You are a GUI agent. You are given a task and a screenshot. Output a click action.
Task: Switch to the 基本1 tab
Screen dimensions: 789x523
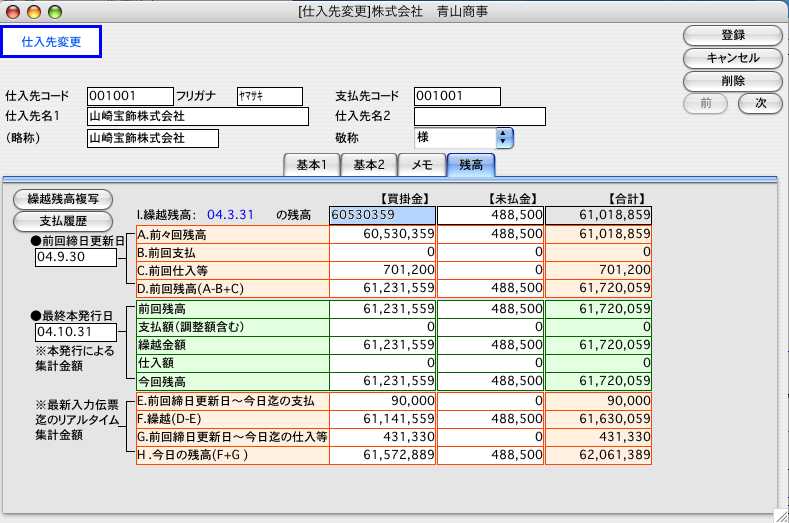pos(311,166)
